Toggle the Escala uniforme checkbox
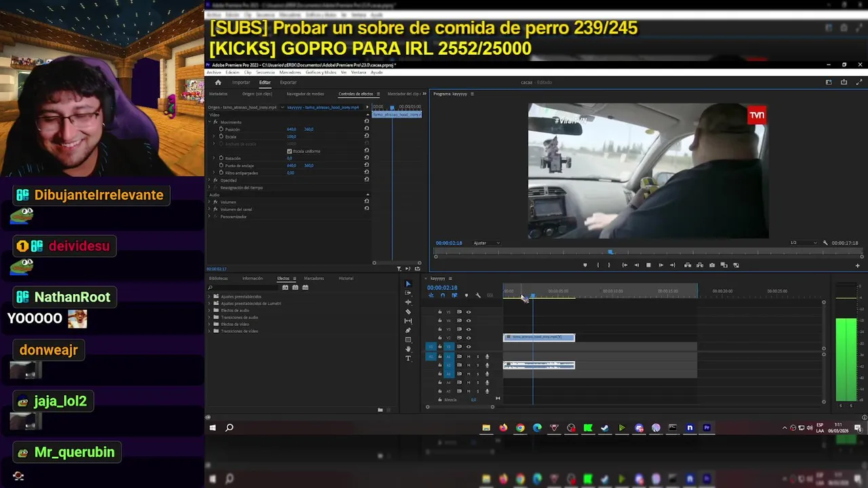868x488 pixels. (x=290, y=151)
